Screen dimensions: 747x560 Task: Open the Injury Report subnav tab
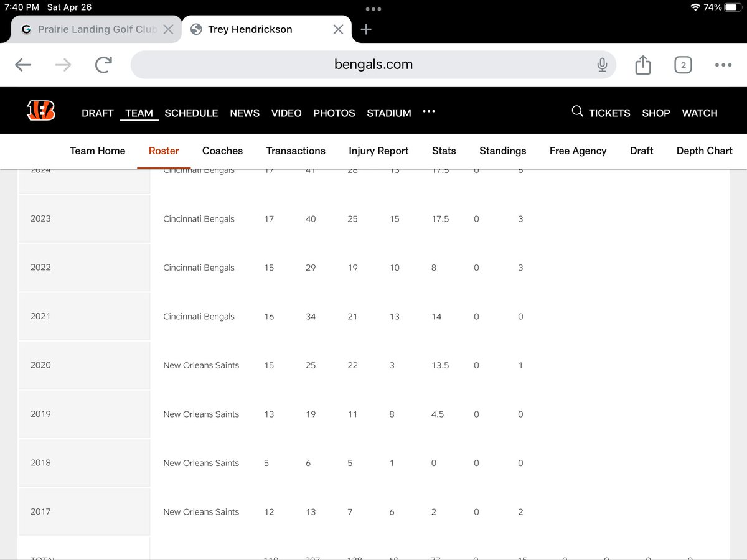(x=378, y=151)
